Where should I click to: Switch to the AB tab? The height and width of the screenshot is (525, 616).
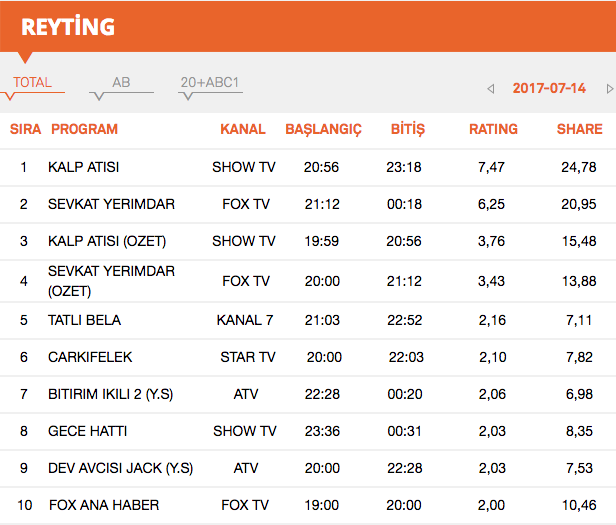121,83
